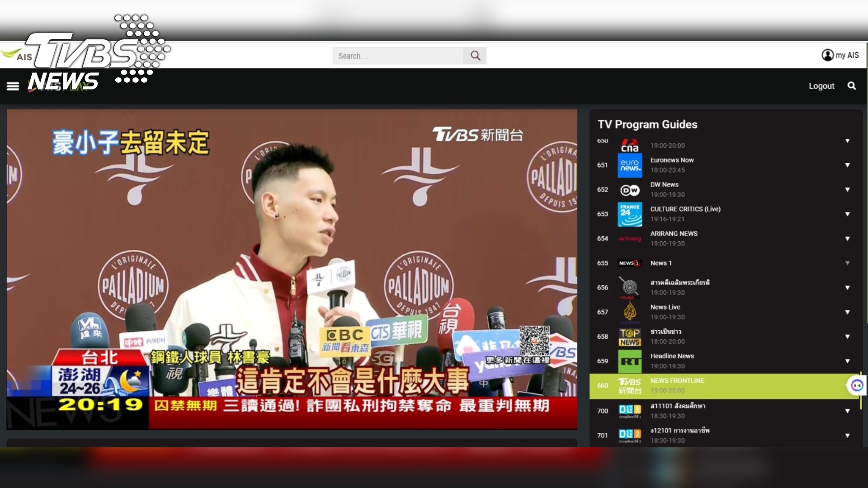
Task: Expand the Euronews Now schedule
Action: 848,165
